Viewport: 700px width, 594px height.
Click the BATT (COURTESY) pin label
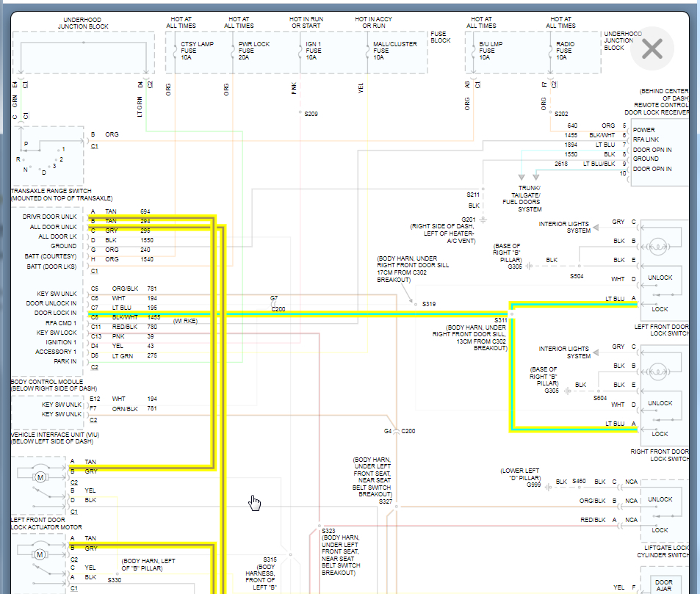[51, 256]
